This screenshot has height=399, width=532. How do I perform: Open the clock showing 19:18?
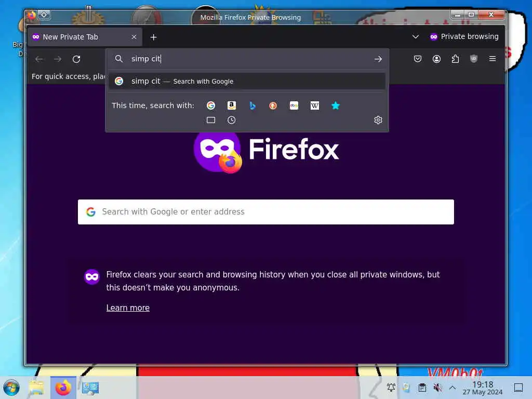[x=483, y=388]
